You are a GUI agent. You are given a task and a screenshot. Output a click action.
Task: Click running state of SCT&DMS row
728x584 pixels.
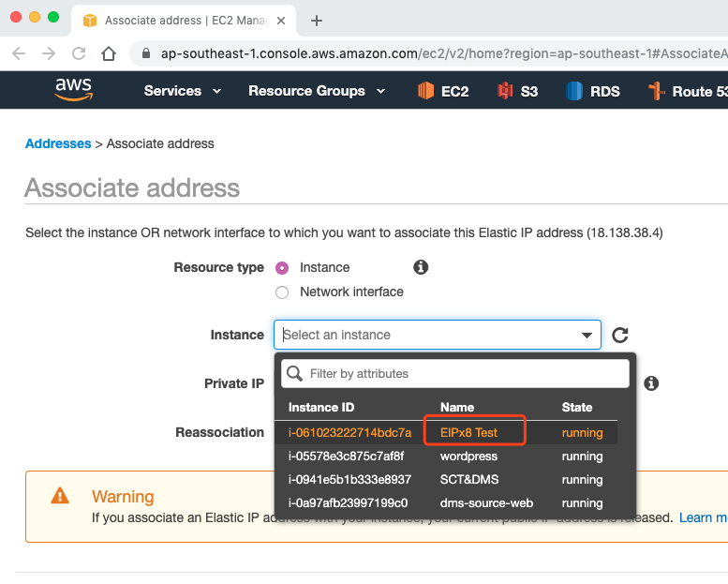582,480
